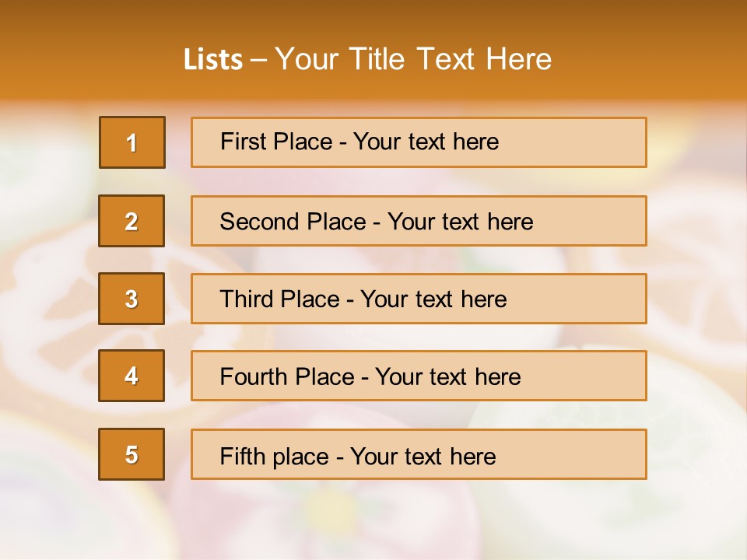Click the number 1 box

pyautogui.click(x=132, y=142)
